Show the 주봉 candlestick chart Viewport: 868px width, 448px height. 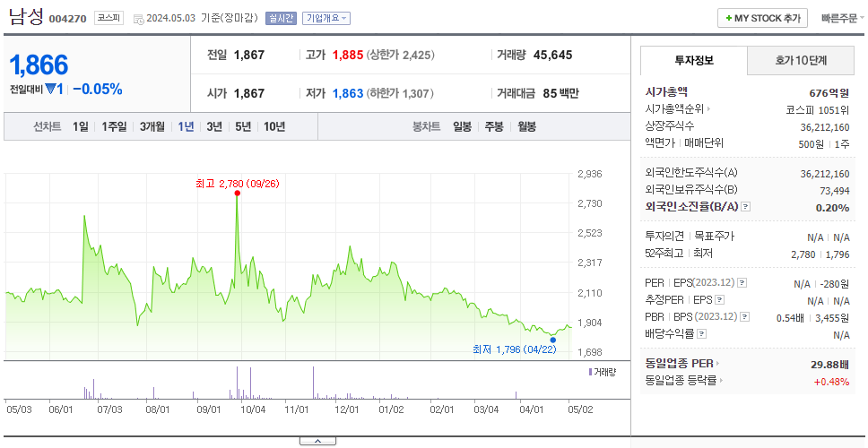point(494,126)
